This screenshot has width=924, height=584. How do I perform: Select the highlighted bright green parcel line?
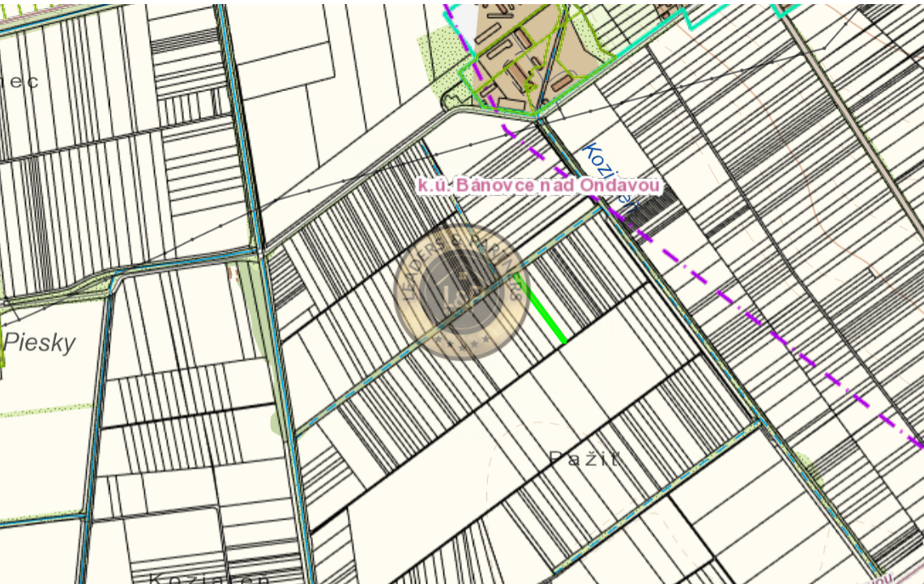539,309
